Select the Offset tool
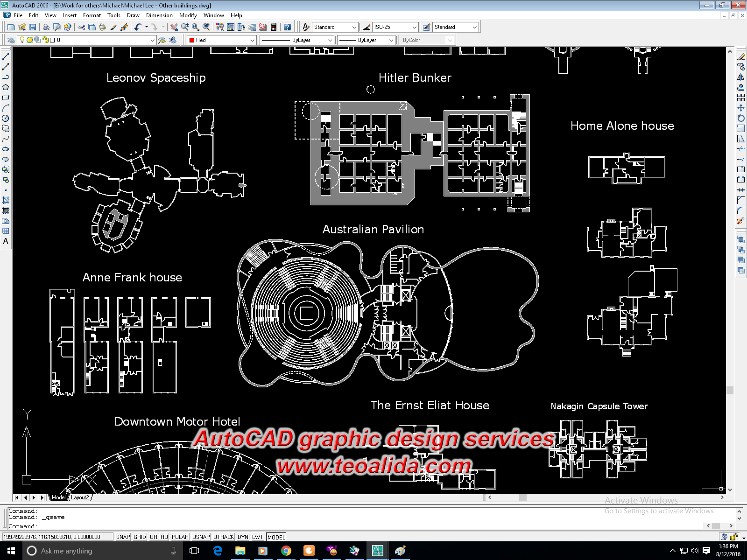The image size is (747, 560). coord(741,87)
